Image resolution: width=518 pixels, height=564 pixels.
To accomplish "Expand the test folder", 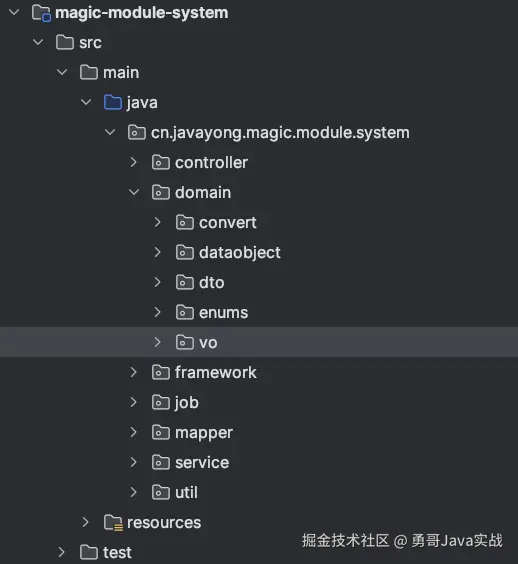I will (62, 552).
